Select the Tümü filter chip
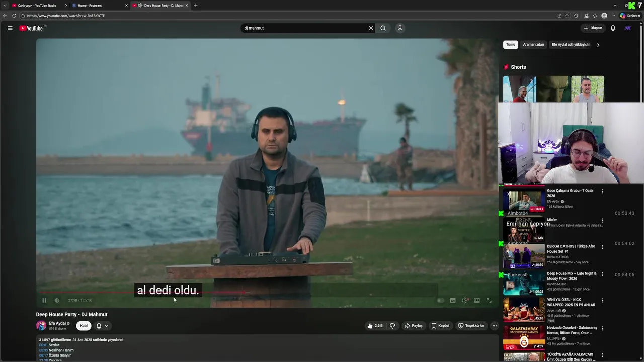 click(x=511, y=45)
